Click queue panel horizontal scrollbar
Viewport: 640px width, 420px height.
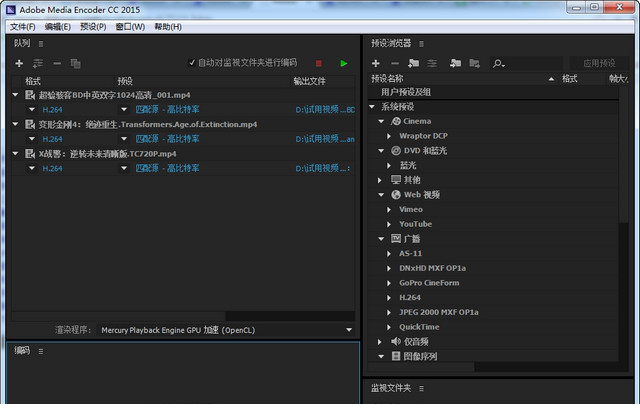pos(118,316)
